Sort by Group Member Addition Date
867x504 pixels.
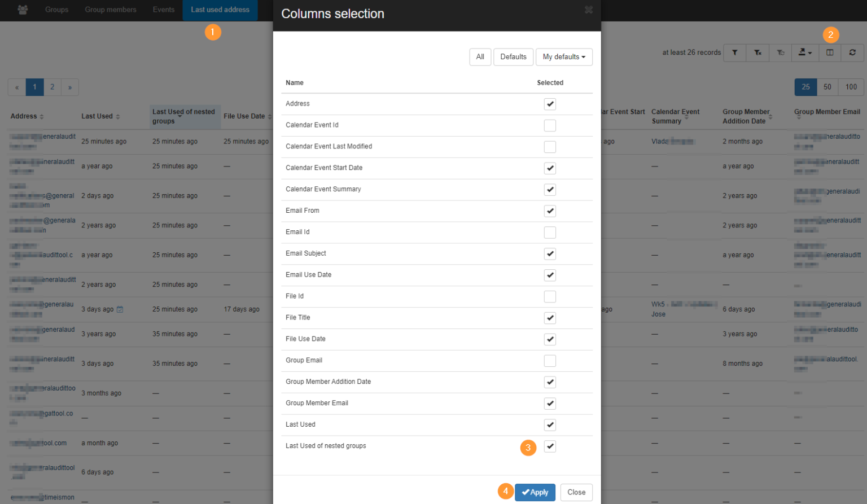[770, 117]
